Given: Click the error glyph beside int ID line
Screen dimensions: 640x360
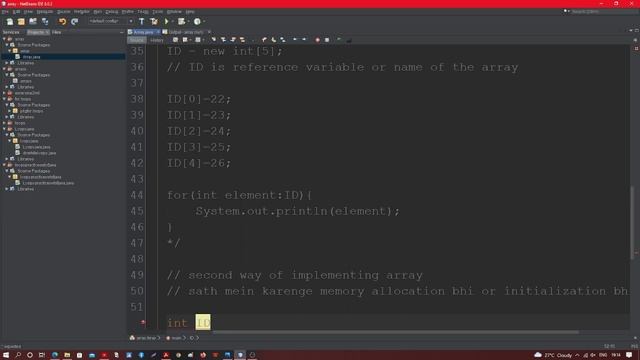Looking at the screenshot, I should pos(143,322).
